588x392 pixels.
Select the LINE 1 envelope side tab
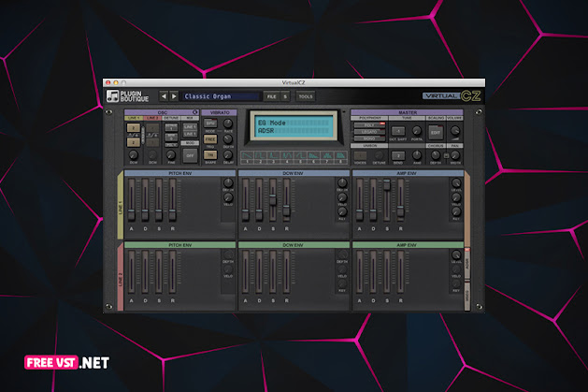[121, 206]
